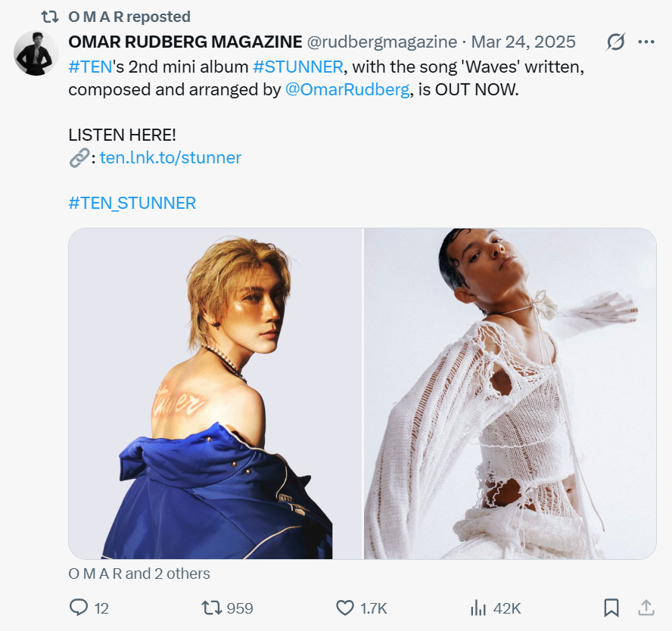Open the #STUNNER hashtag

(298, 67)
